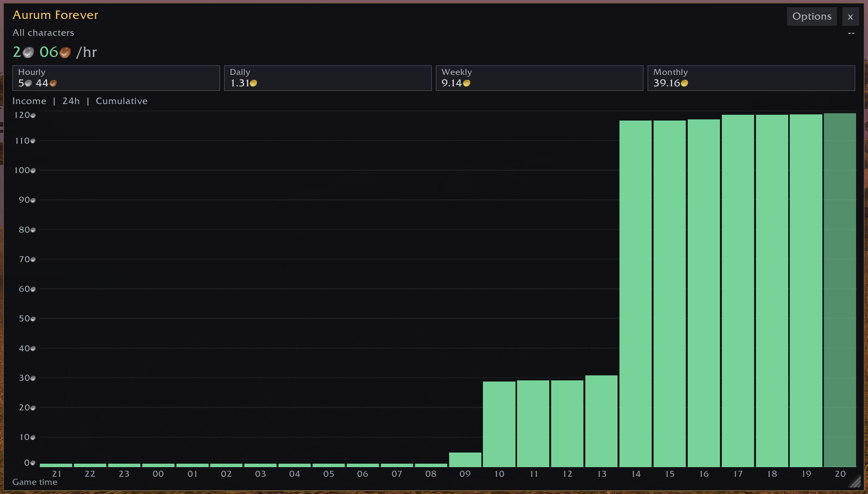
Task: Select the Daily income card
Action: (328, 78)
